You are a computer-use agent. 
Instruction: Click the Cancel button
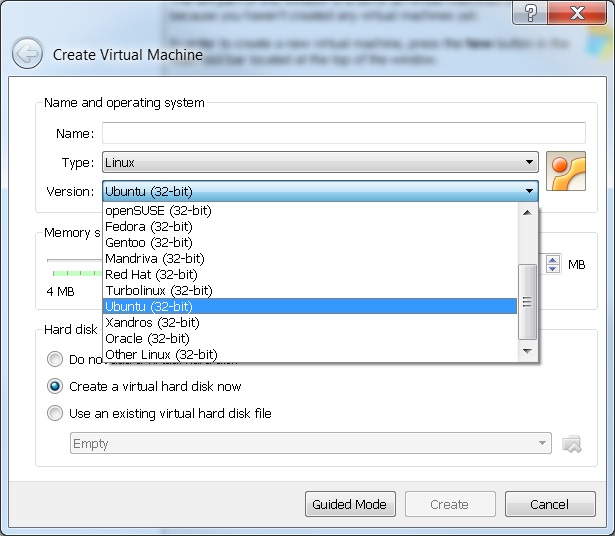[x=550, y=504]
